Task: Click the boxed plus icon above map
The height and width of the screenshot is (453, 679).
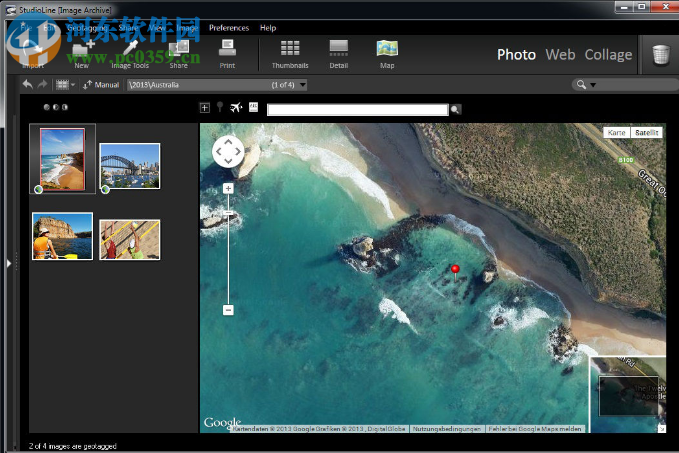Action: tap(205, 107)
